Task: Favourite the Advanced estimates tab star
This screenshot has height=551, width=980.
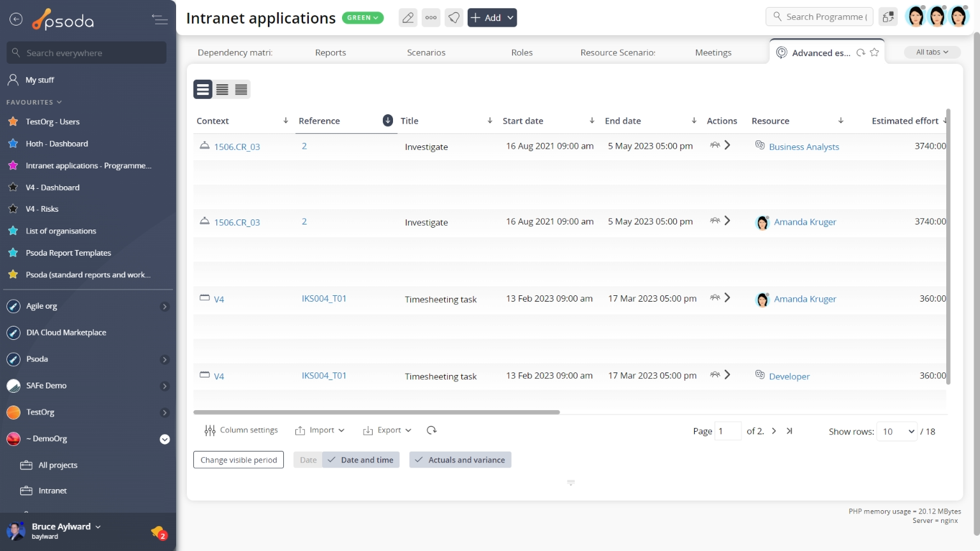Action: pyautogui.click(x=875, y=53)
